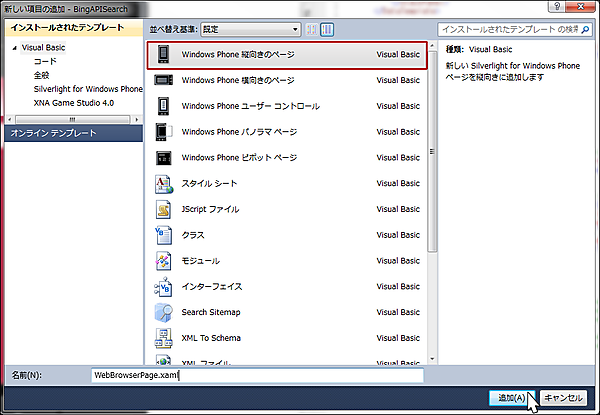Select the Windows Phone portrait page template icon

163,54
